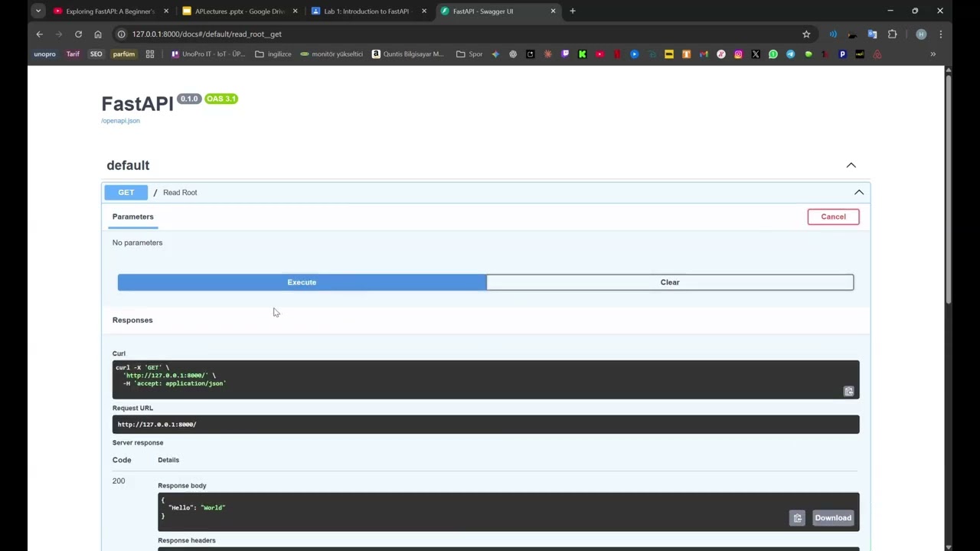Viewport: 980px width, 551px height.
Task: Close the Exploring FastAPI tab
Action: pos(166,11)
